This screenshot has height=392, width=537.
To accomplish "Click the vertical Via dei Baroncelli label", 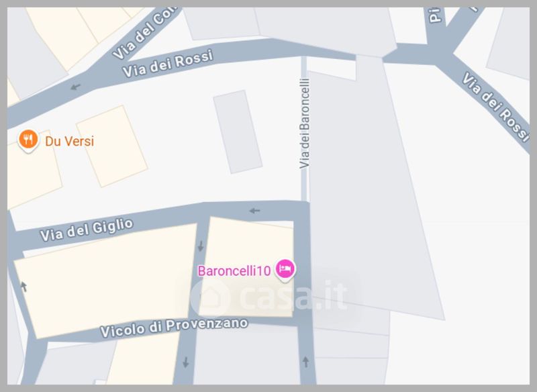I will (x=305, y=124).
